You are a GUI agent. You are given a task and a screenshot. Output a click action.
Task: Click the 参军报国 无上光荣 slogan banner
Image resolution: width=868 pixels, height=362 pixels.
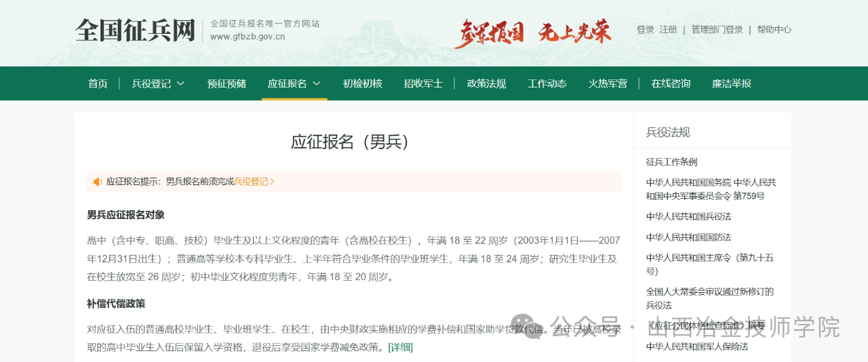click(x=532, y=32)
